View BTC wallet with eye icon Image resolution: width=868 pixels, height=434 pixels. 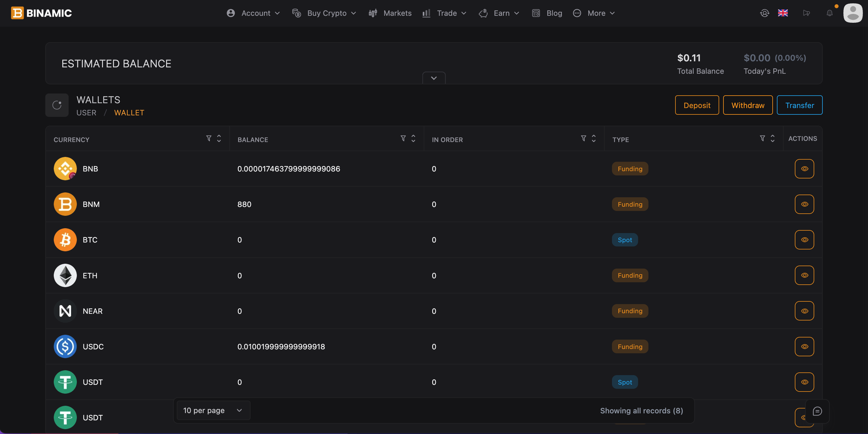(x=804, y=240)
